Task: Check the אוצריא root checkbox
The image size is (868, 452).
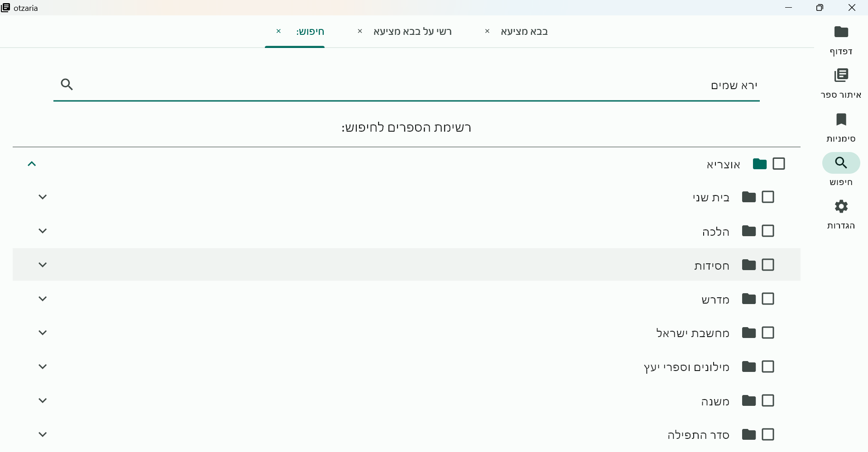Action: coord(778,164)
